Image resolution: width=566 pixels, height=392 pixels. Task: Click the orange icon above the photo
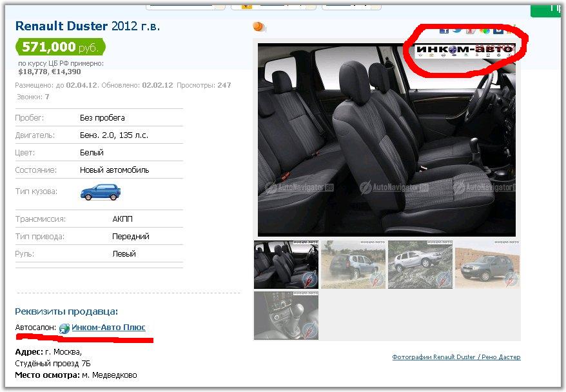[259, 26]
